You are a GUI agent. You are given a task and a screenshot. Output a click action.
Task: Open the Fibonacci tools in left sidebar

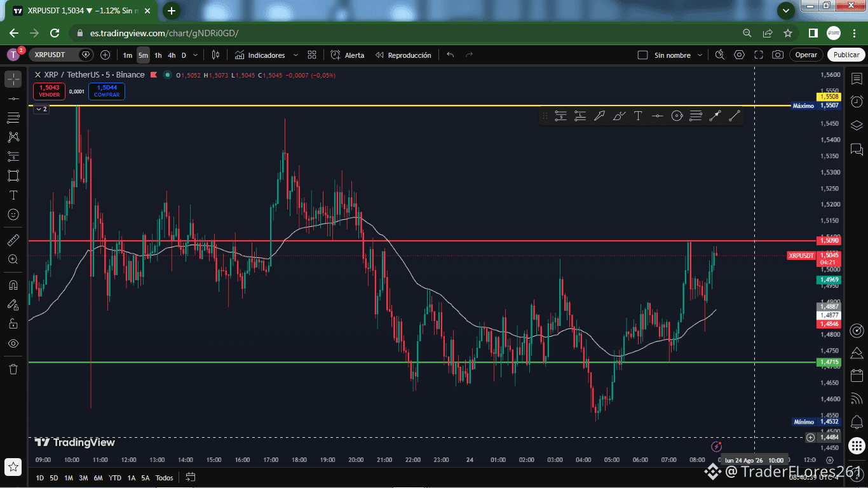(x=13, y=118)
